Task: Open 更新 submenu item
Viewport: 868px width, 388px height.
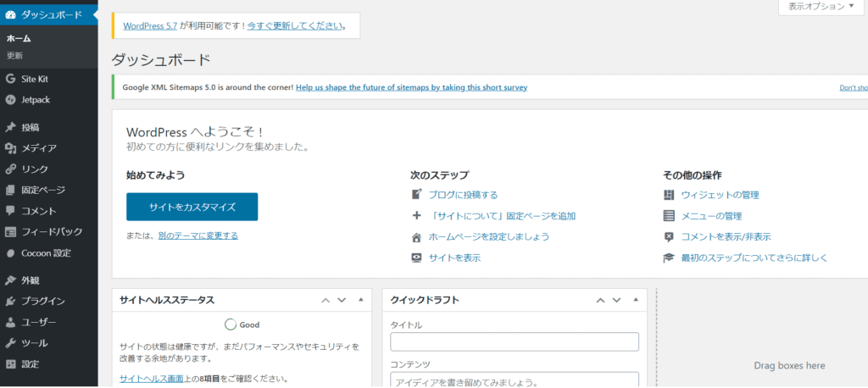Action: pos(14,56)
